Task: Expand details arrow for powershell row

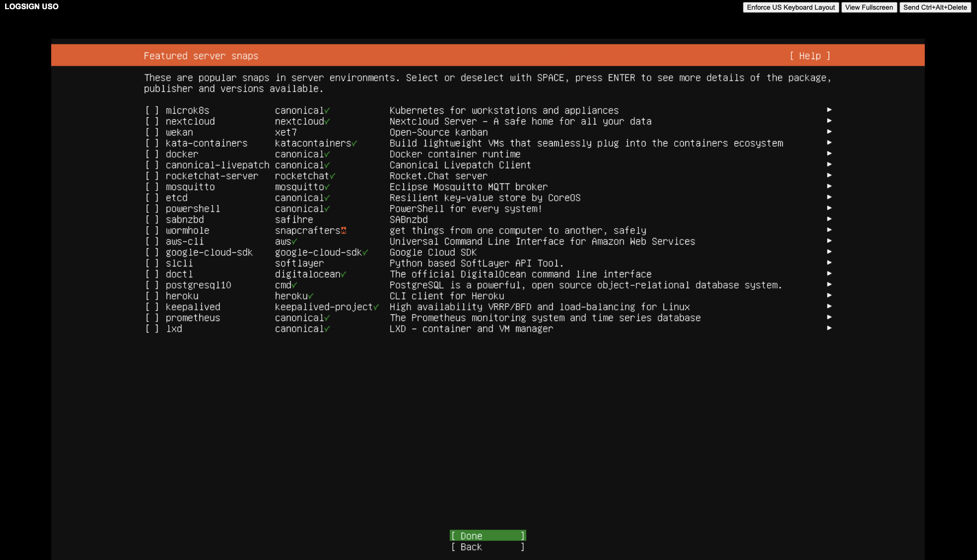Action: 829,208
